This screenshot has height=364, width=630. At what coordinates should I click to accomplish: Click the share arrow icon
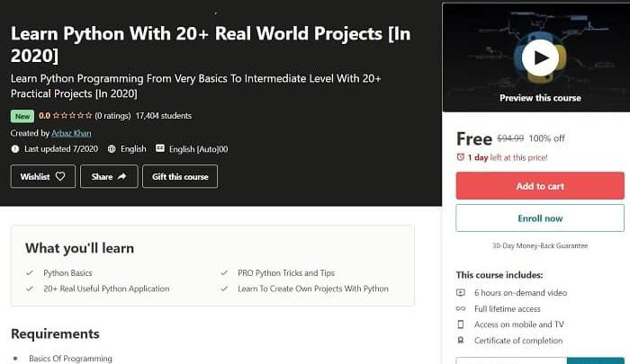tap(122, 176)
